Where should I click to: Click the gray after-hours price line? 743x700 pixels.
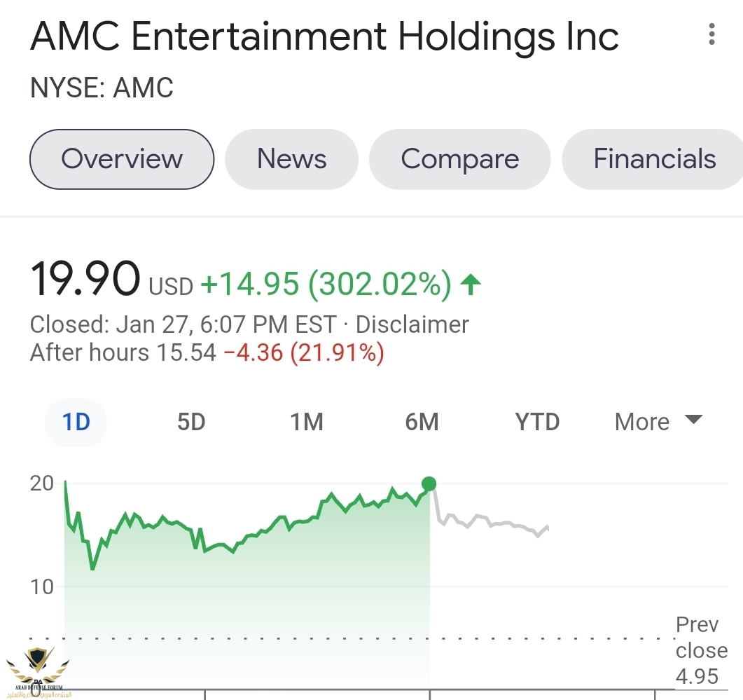(x=490, y=521)
